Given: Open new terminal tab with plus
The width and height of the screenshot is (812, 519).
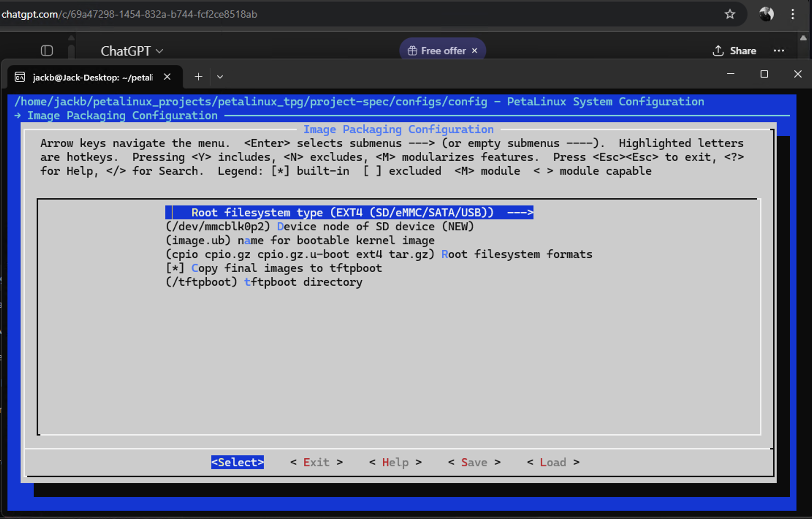Looking at the screenshot, I should coord(198,77).
